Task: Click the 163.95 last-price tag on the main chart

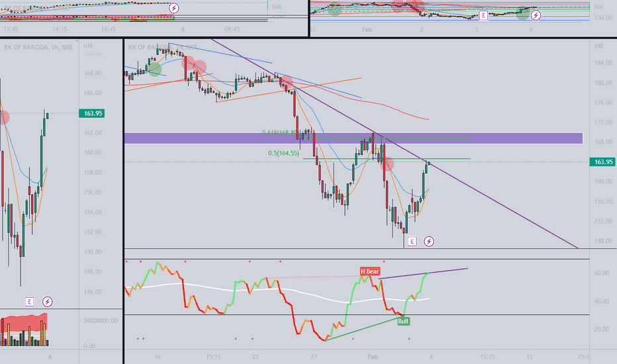Action: [x=602, y=161]
